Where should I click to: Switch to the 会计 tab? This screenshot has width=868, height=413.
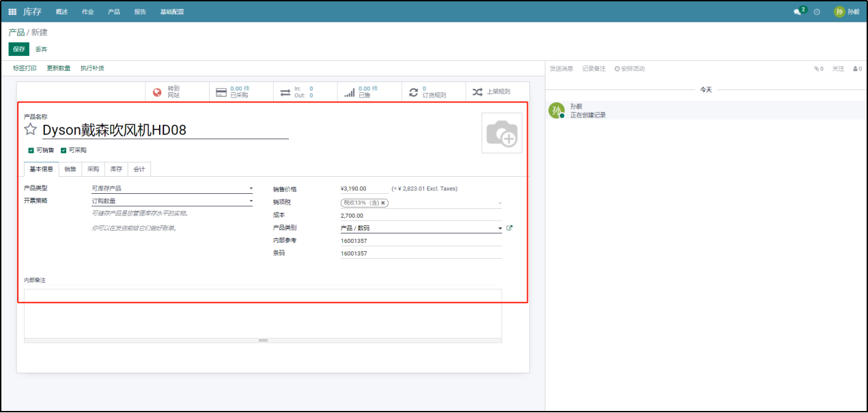point(139,169)
